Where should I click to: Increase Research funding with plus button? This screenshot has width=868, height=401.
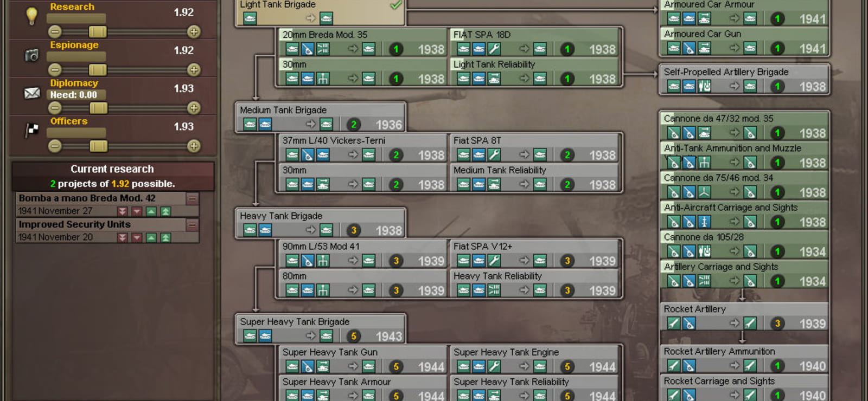click(x=194, y=32)
